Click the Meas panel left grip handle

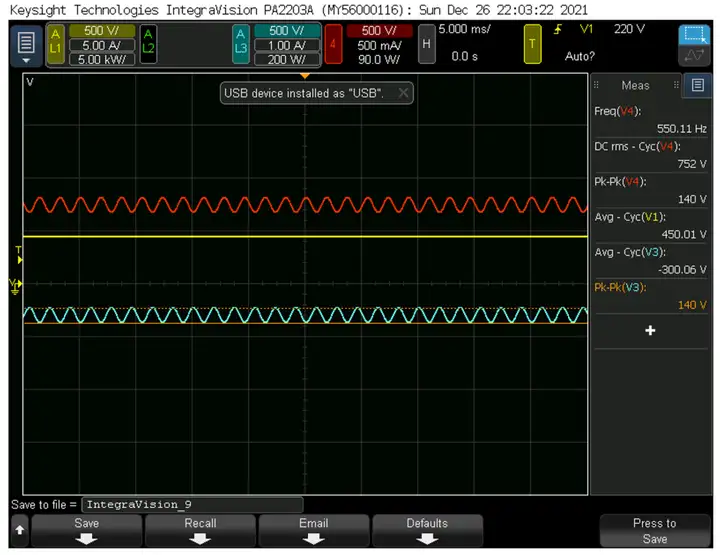596,85
